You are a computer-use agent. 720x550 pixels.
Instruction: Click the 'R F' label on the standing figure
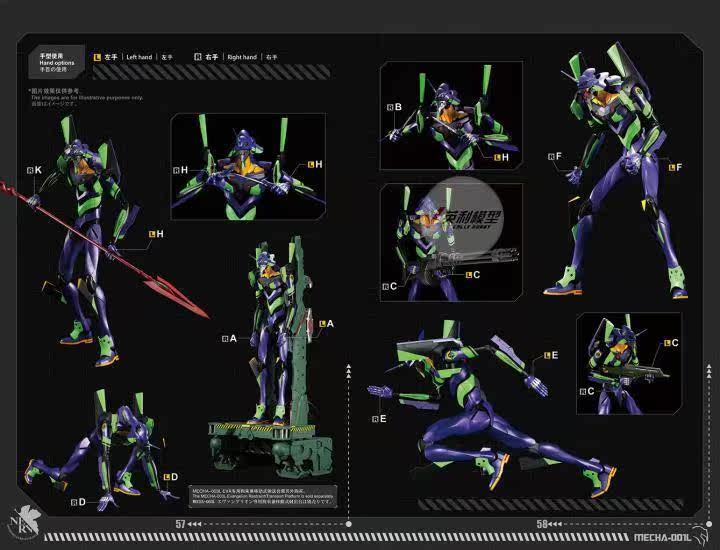555,157
